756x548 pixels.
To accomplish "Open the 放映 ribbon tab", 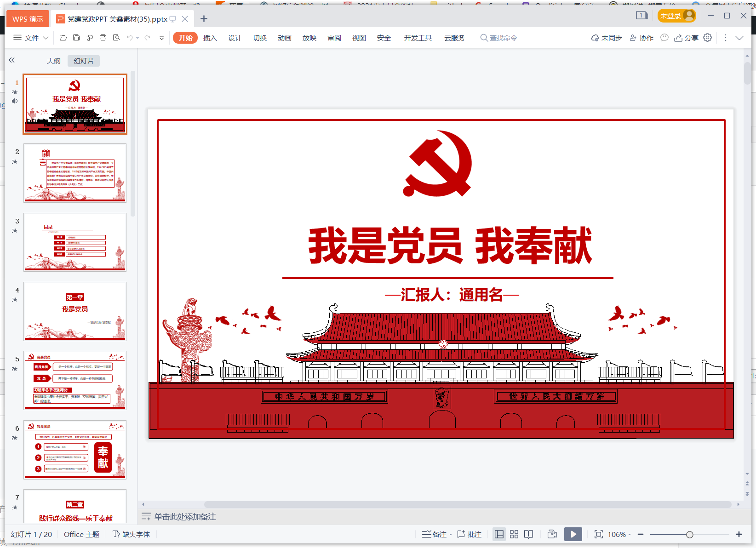I will [309, 38].
